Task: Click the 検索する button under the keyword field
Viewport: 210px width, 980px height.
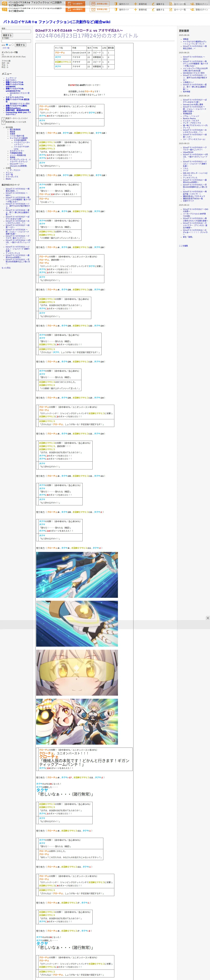Action: pos(7,35)
